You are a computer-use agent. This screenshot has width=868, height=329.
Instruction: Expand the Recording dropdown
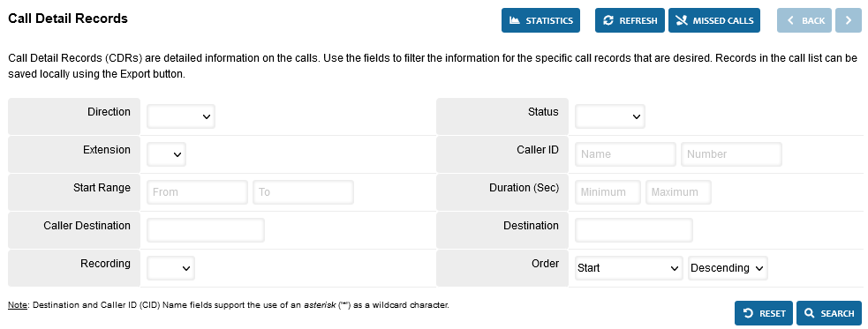click(170, 268)
